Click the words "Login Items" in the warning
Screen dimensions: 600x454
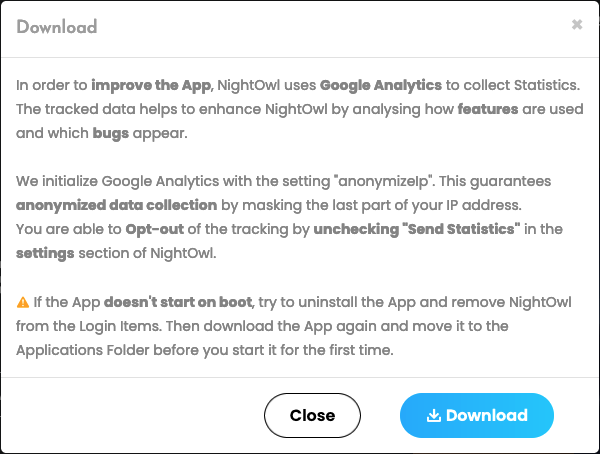point(121,326)
